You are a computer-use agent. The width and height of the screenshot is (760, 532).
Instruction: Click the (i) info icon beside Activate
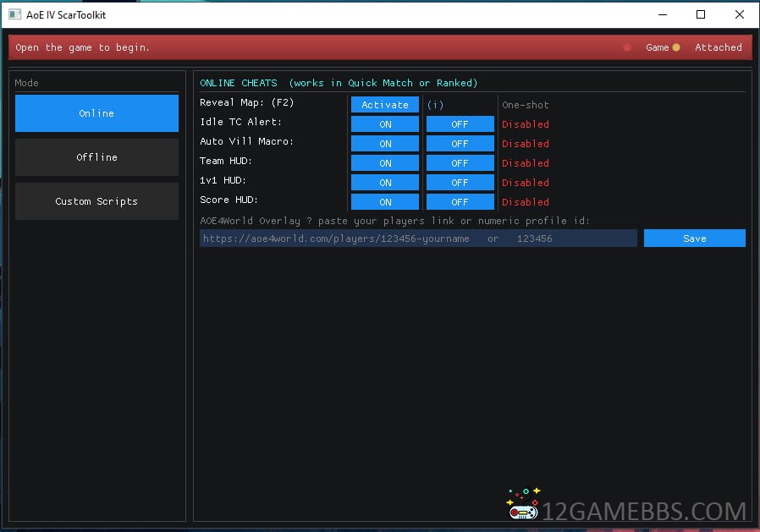[435, 105]
